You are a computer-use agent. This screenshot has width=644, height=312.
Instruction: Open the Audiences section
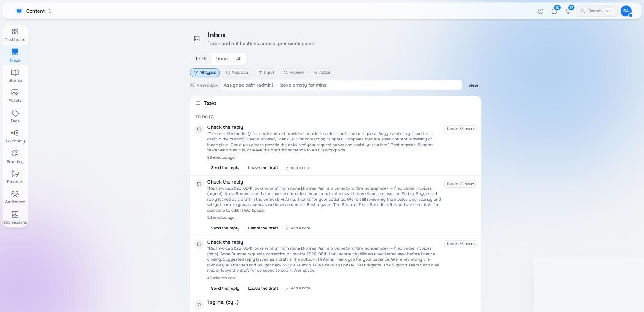pos(15,197)
